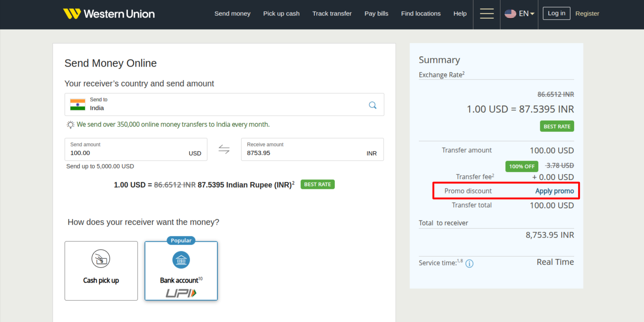Open the hamburger menu icon
This screenshot has height=322, width=644.
(x=487, y=13)
